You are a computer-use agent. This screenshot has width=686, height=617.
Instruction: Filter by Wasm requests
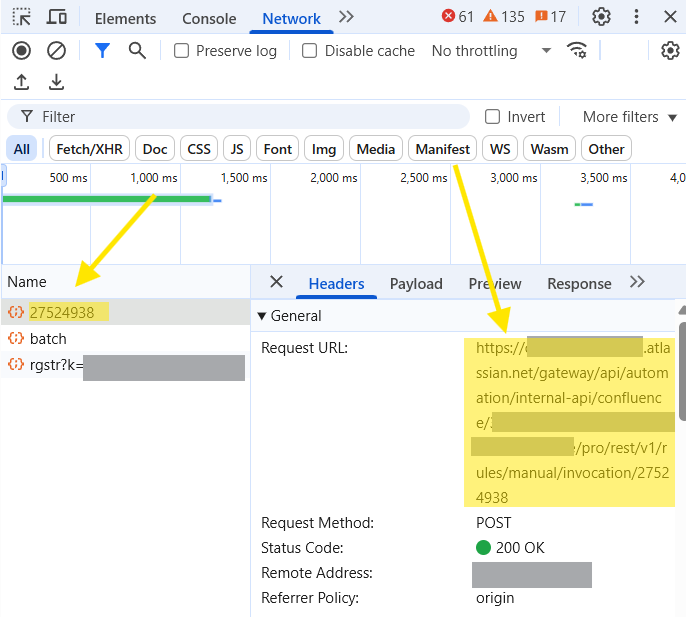point(550,149)
